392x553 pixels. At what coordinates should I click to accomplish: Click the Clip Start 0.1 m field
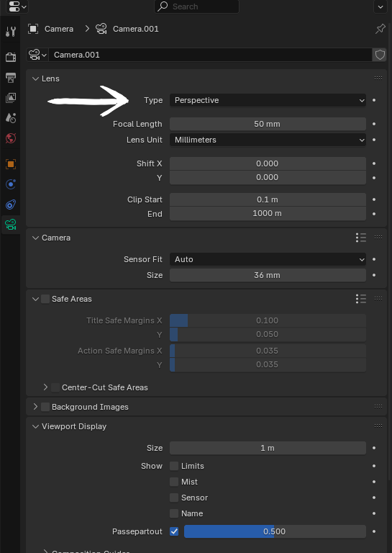(268, 199)
